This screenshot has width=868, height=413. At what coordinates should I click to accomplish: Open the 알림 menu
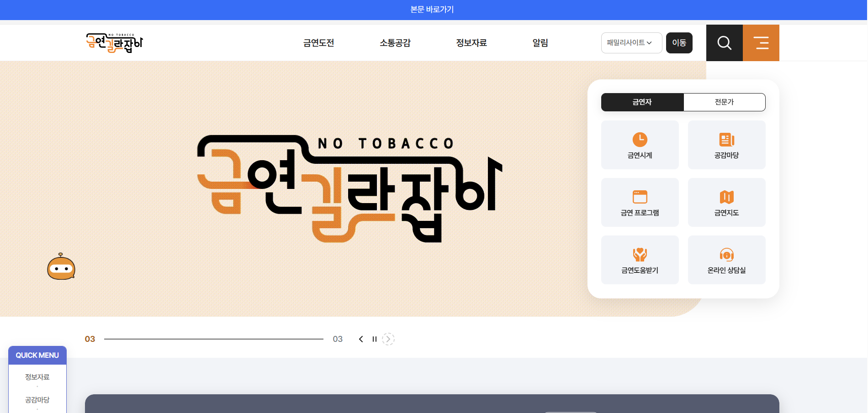[540, 43]
